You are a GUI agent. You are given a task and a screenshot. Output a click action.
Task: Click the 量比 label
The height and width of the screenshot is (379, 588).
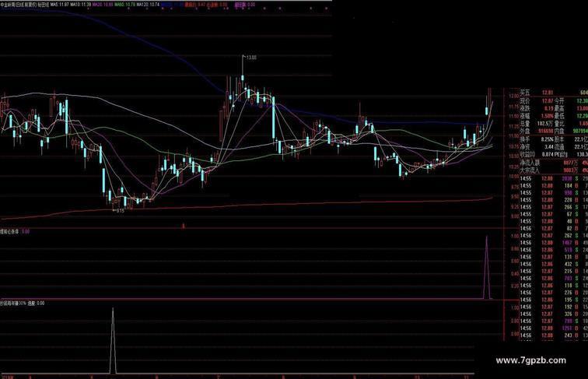click(x=559, y=124)
